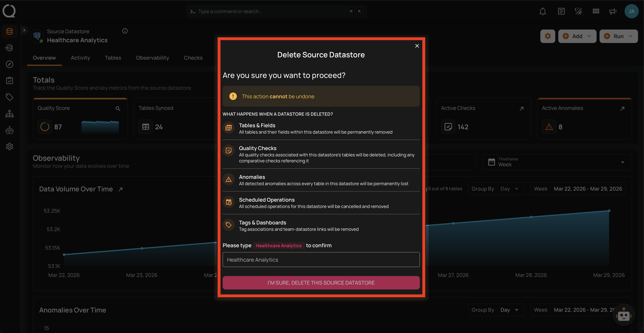Switch to the Observability tab
The height and width of the screenshot is (333, 644).
[152, 58]
